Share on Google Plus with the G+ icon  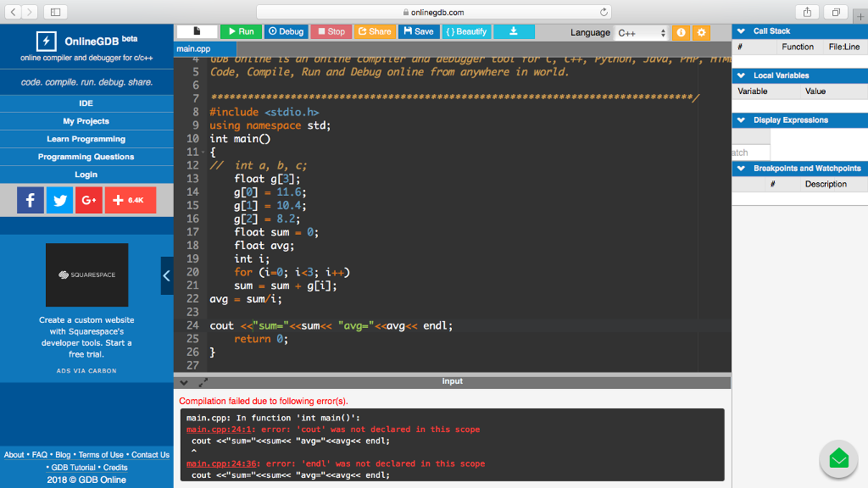click(89, 200)
